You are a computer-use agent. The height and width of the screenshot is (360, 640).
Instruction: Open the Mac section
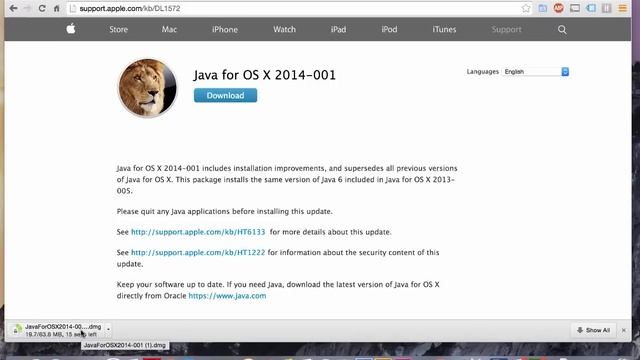[x=169, y=29]
